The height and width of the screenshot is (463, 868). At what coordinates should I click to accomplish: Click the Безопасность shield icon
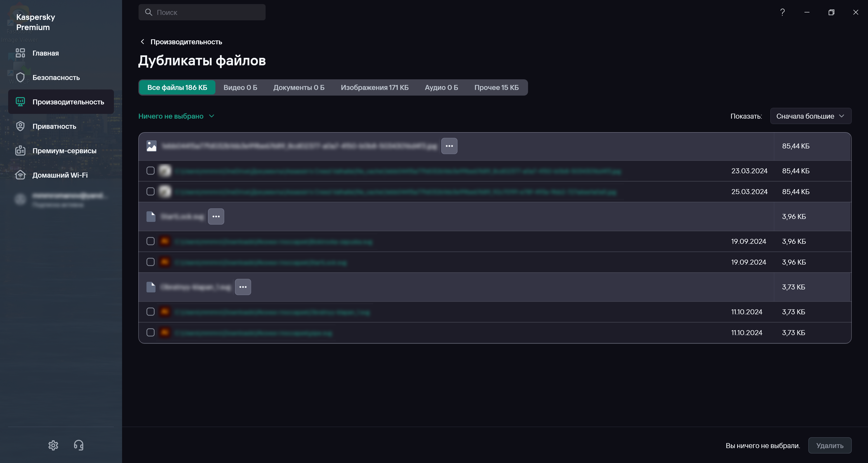click(x=20, y=78)
